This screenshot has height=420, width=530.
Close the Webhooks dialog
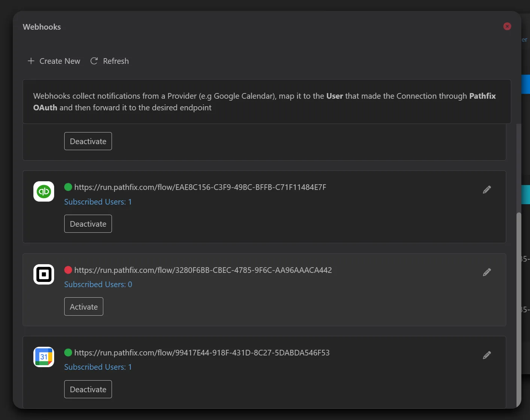coord(507,26)
